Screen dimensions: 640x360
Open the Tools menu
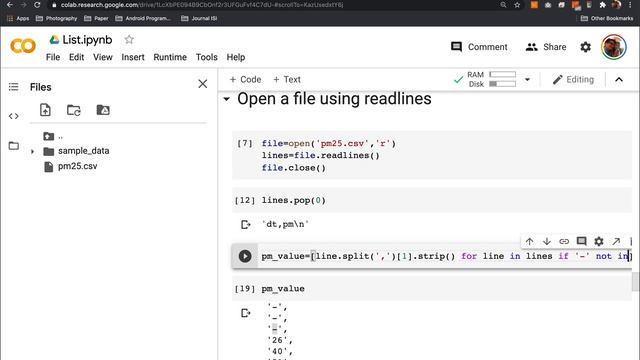point(207,57)
